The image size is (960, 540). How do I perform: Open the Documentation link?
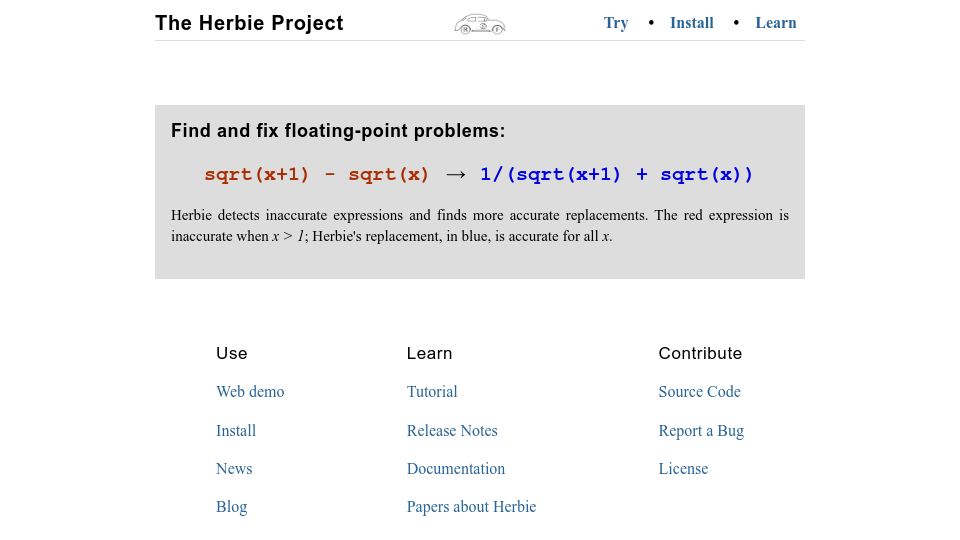click(x=456, y=469)
